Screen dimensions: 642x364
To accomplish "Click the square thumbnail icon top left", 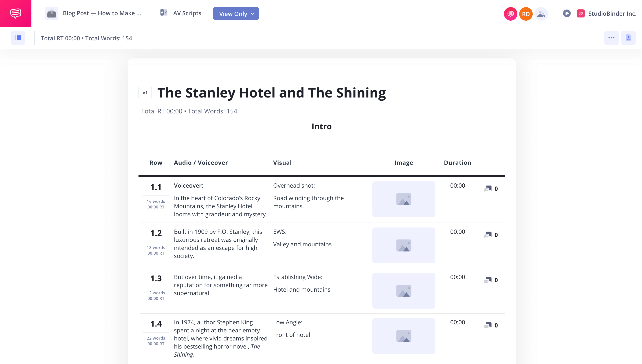I will point(18,38).
